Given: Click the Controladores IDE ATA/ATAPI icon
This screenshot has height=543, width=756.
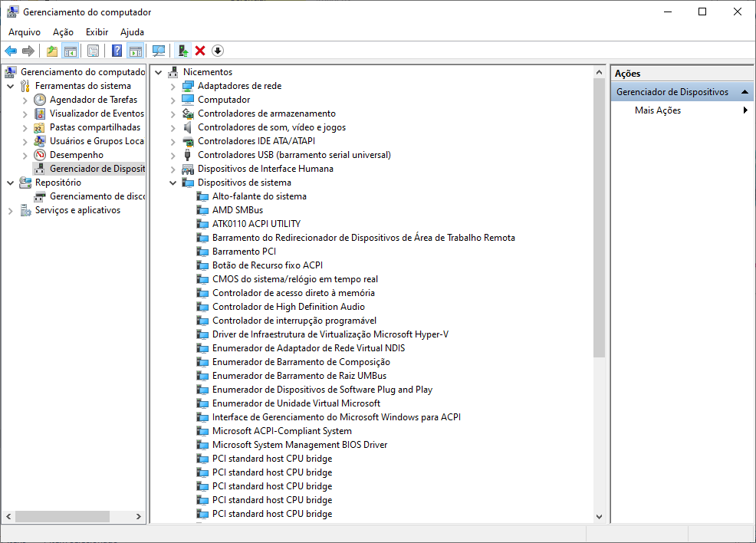Looking at the screenshot, I should pyautogui.click(x=188, y=141).
